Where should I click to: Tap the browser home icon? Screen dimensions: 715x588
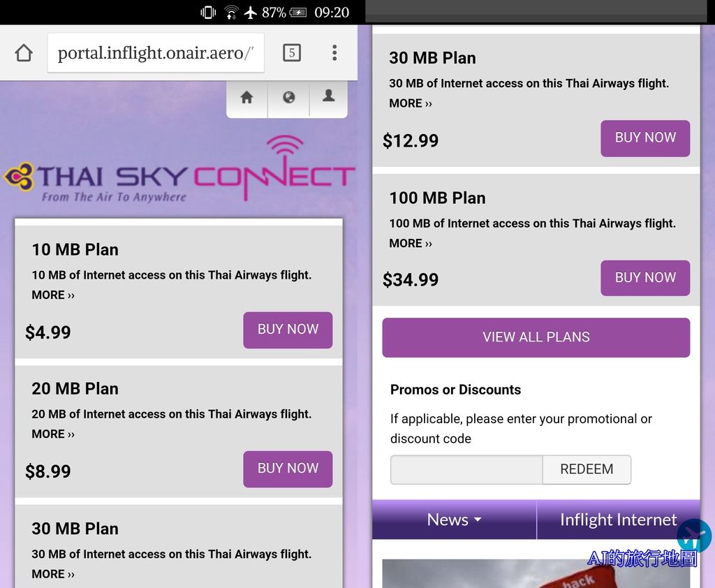click(x=24, y=53)
